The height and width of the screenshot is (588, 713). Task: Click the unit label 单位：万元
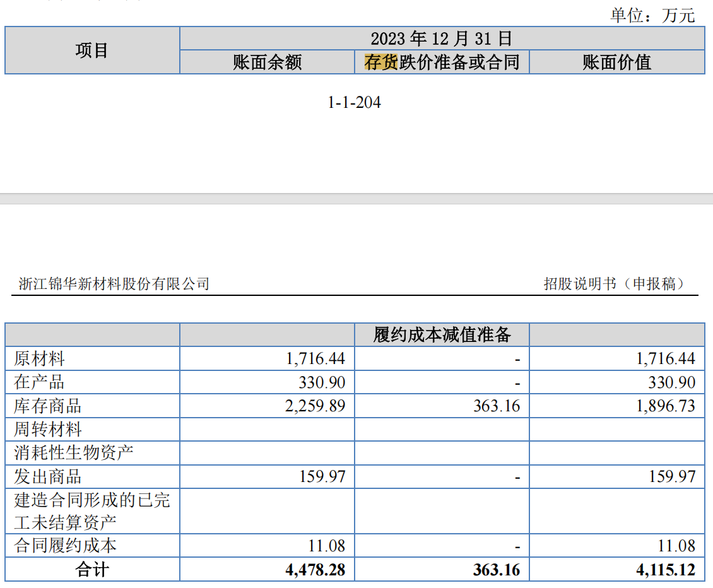[x=652, y=15]
